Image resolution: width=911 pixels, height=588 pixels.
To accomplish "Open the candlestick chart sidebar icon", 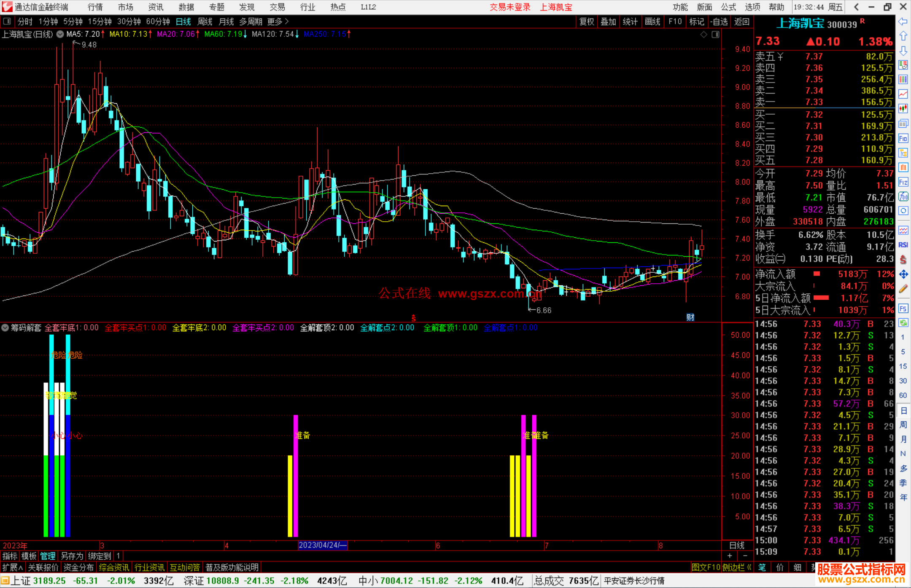I will click(903, 109).
